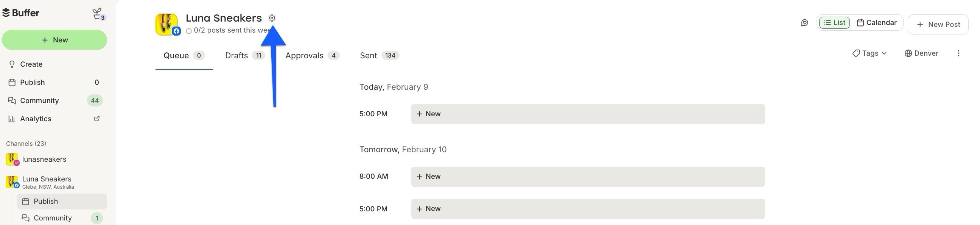980x225 pixels.
Task: Select the lunasneakers Instagram channel
Action: pyautogui.click(x=44, y=159)
